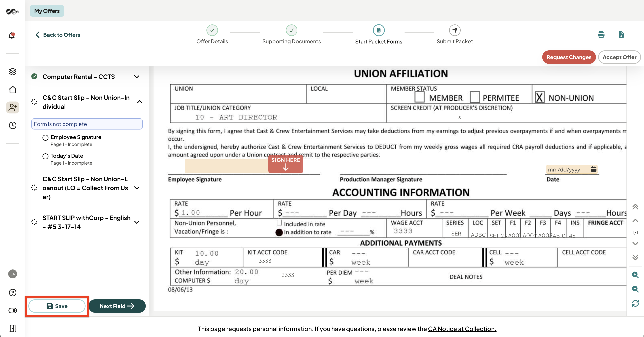Go to the Submit Packet step label

click(x=455, y=41)
